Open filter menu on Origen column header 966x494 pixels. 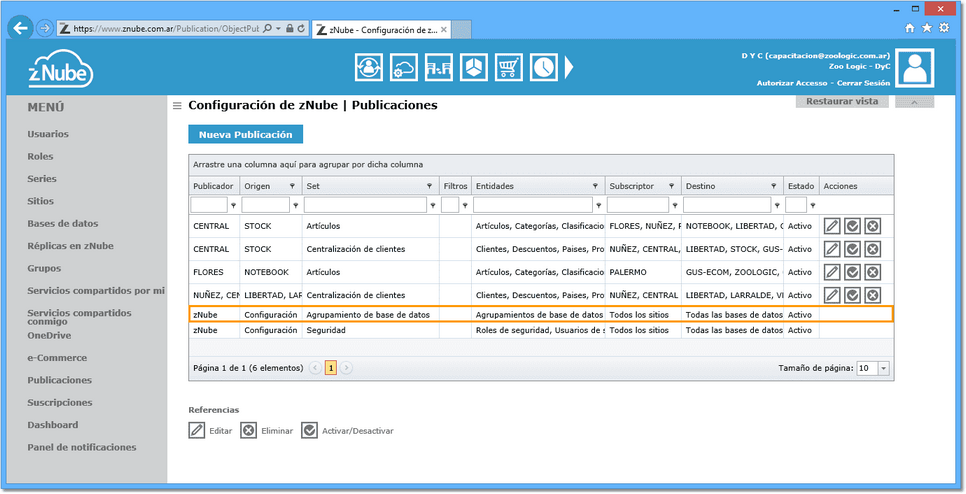click(292, 186)
